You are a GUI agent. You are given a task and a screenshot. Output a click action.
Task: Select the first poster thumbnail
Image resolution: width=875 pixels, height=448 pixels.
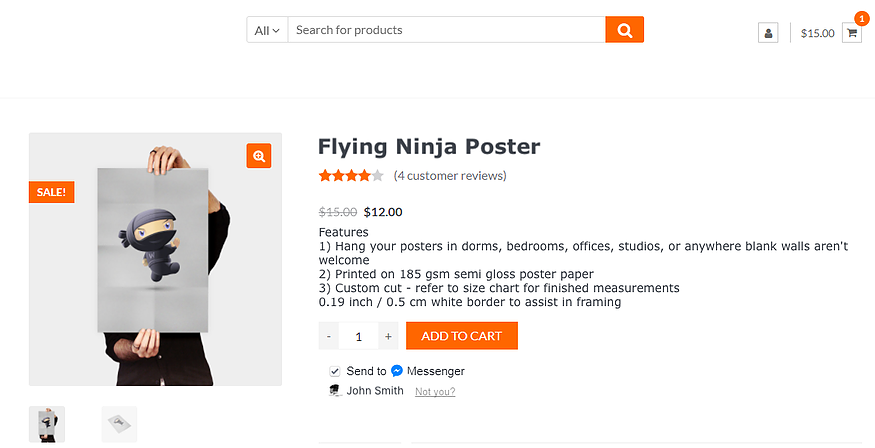tap(47, 424)
